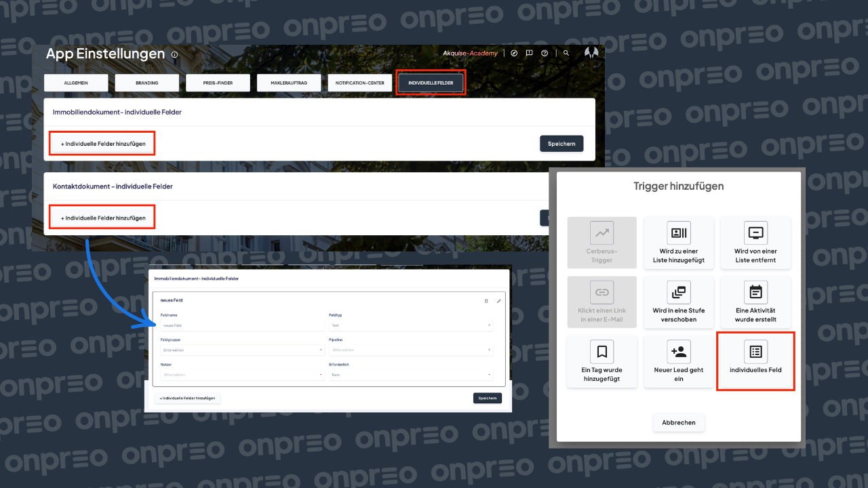This screenshot has height=488, width=868.
Task: Open the Feldgruppe dropdown
Action: (x=243, y=350)
